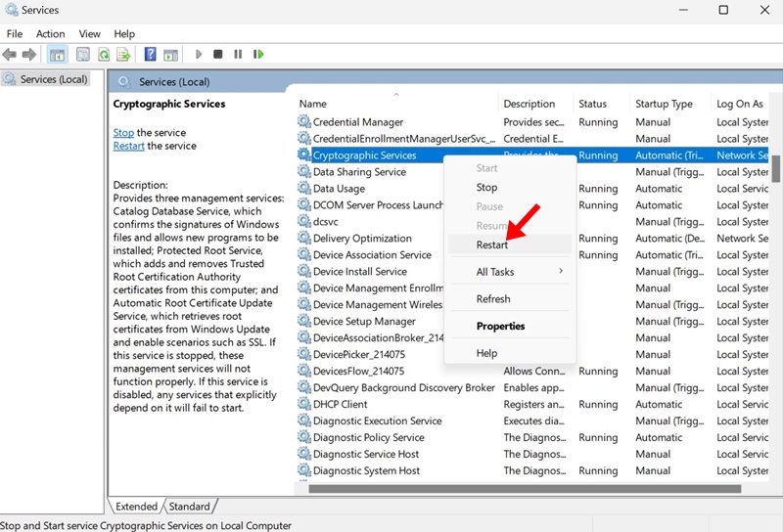Click the Stop the service link

[x=123, y=133]
